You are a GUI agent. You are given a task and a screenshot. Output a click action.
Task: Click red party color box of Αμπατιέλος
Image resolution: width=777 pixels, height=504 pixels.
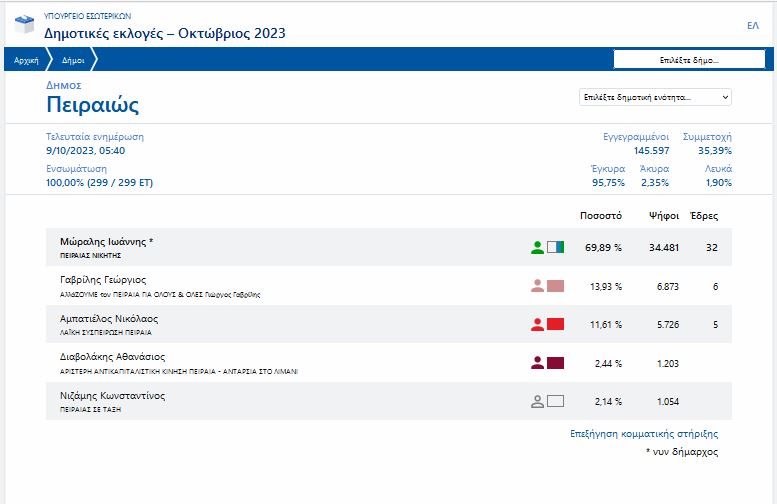click(x=556, y=324)
